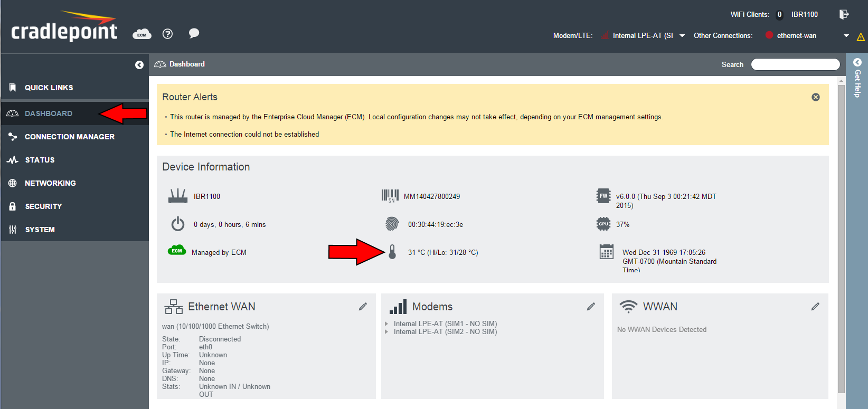
Task: Dismiss the Router Alerts box
Action: pyautogui.click(x=816, y=97)
